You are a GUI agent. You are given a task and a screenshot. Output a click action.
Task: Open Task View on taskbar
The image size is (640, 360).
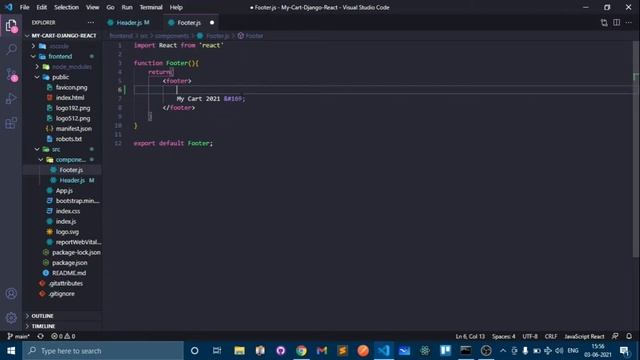[x=217, y=351]
